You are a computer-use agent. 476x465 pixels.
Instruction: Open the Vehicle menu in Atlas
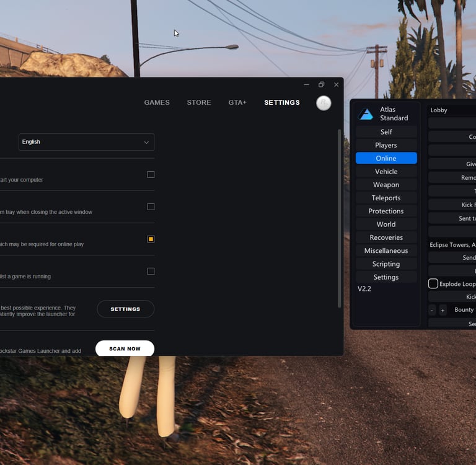pos(386,172)
